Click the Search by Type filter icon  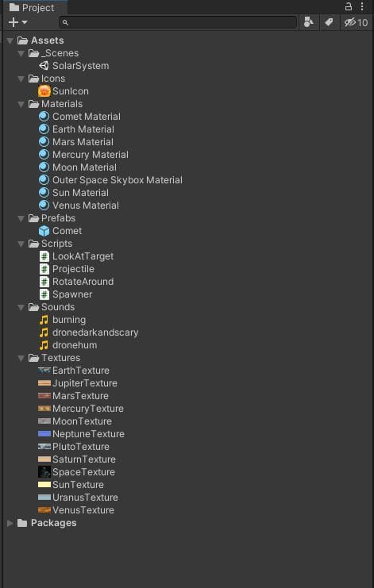(308, 22)
